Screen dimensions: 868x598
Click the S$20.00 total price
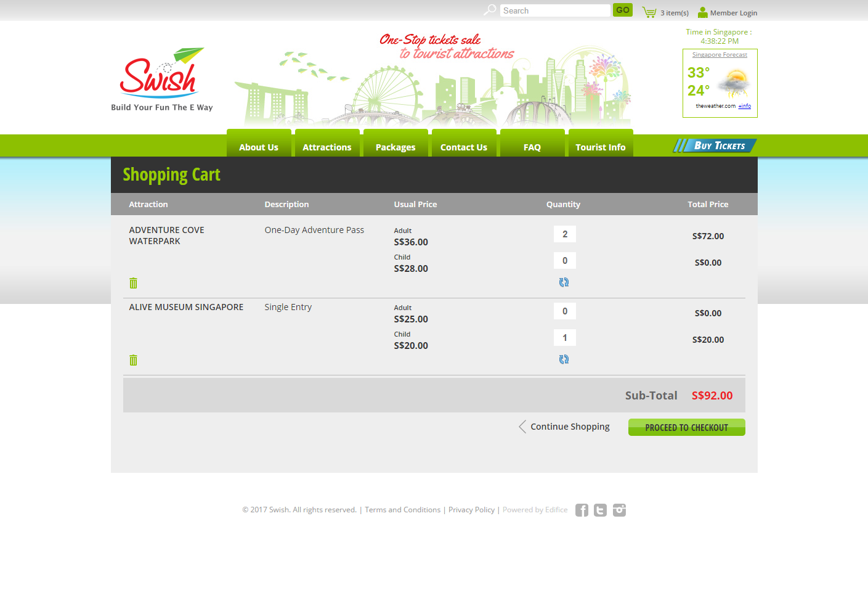[x=708, y=340]
